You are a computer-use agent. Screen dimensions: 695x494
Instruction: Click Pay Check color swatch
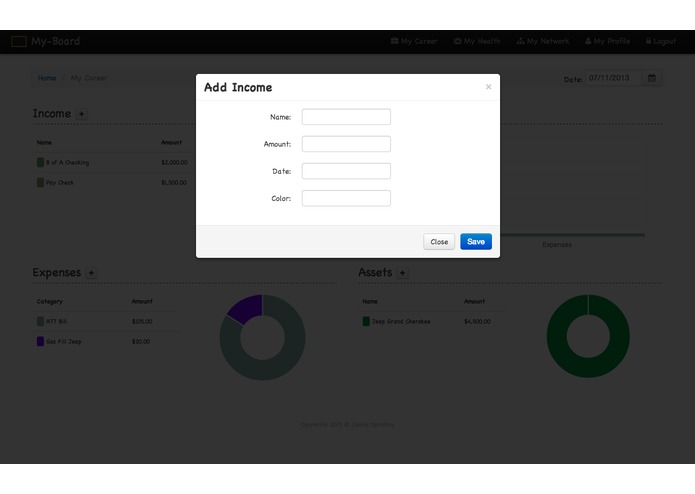[x=40, y=183]
